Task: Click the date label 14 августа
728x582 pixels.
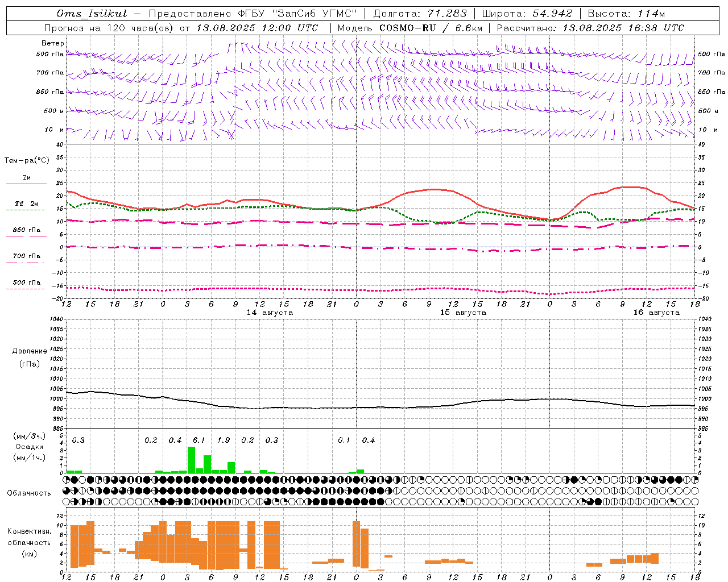Action: 270,313
